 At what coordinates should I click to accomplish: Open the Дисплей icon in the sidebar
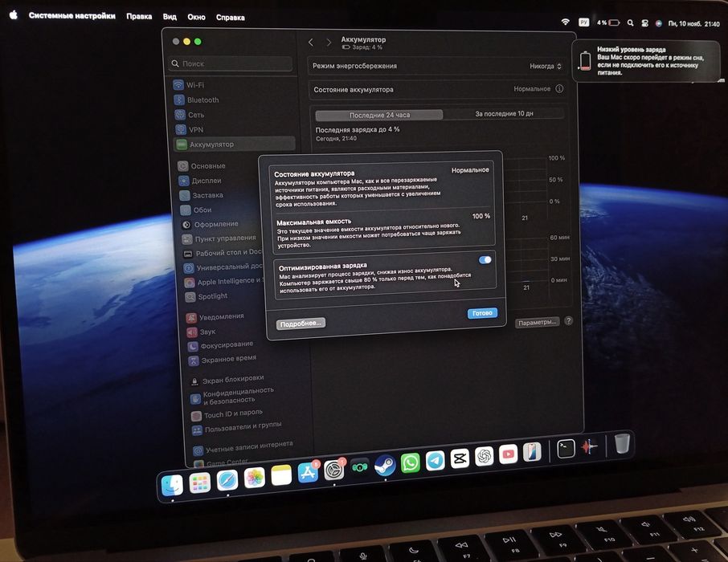coord(184,181)
